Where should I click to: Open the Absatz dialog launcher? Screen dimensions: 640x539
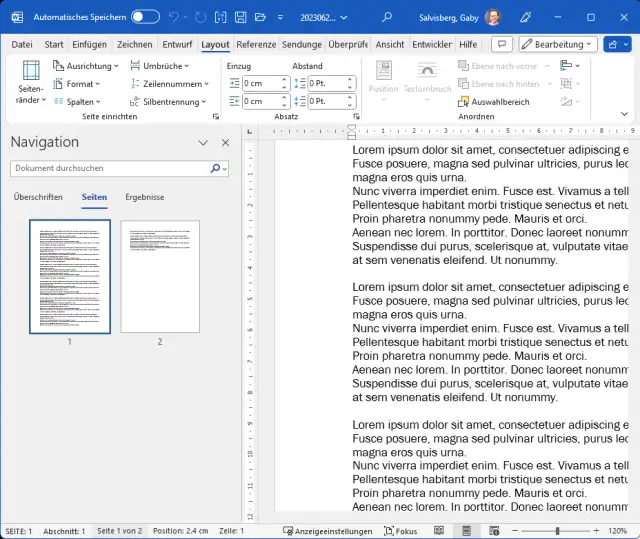[354, 117]
